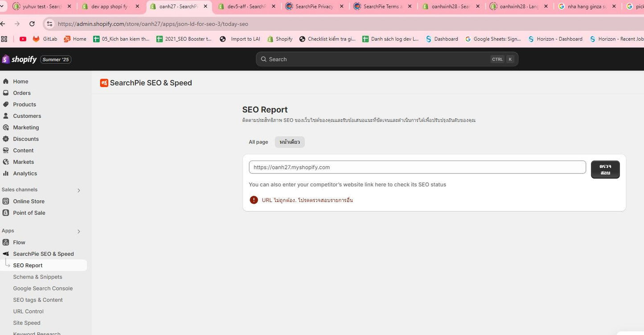
Task: Reload page with browser refresh icon
Action: [32, 24]
